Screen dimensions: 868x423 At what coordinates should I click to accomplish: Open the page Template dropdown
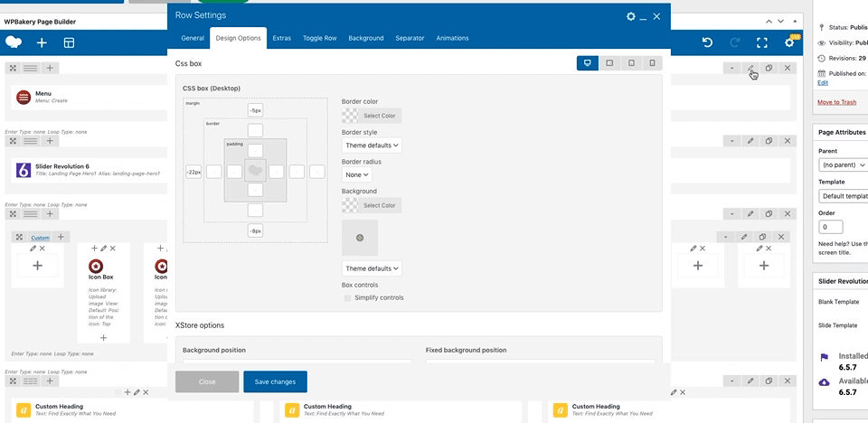pyautogui.click(x=843, y=196)
